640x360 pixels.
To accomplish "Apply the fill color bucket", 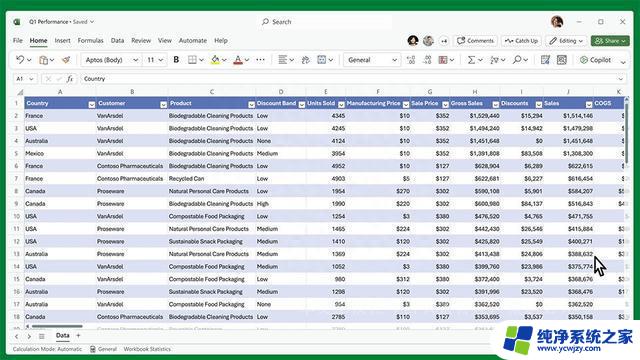I will point(215,60).
